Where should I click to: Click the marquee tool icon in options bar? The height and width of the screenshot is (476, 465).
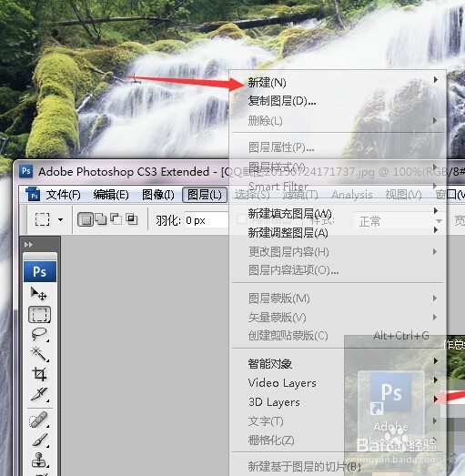(43, 219)
